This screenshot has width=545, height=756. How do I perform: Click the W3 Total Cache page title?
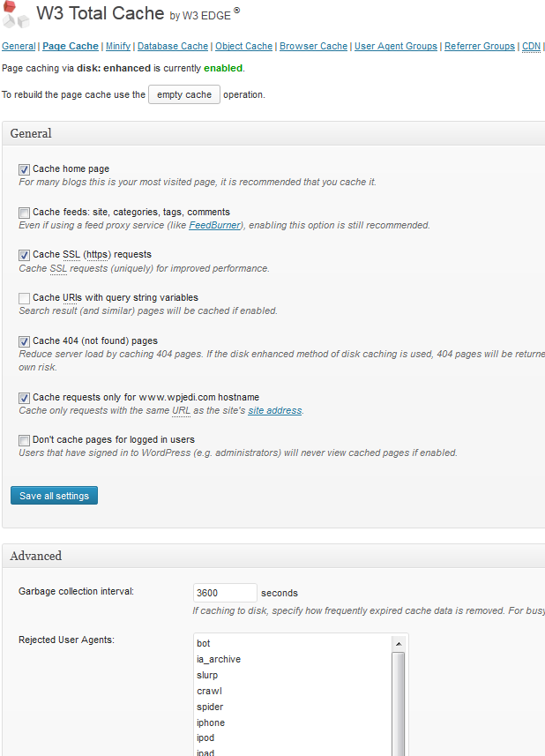(101, 13)
